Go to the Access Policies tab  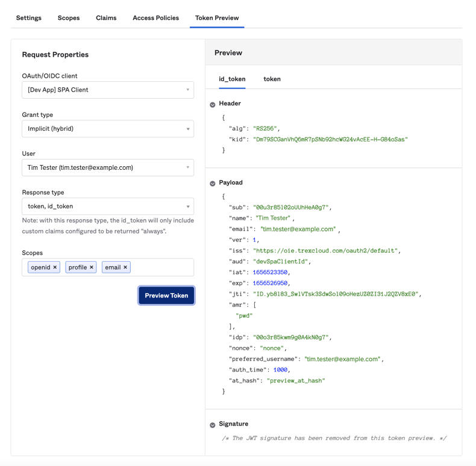pos(155,18)
